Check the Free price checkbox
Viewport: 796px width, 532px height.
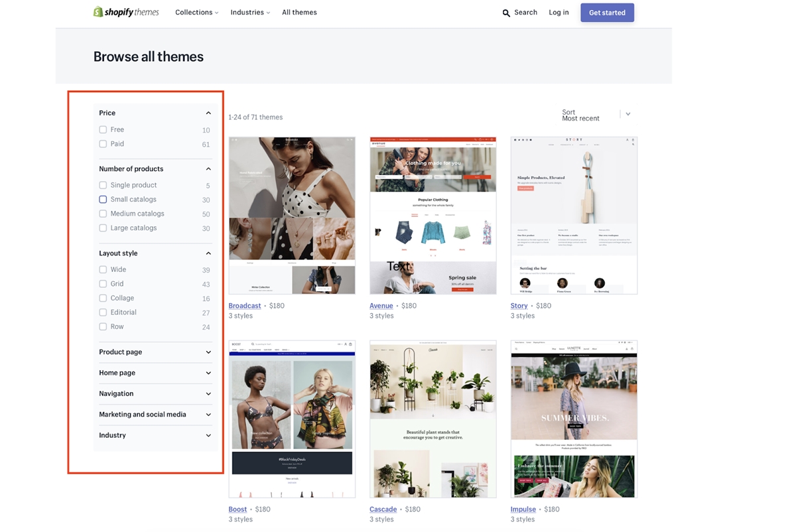[x=103, y=130]
